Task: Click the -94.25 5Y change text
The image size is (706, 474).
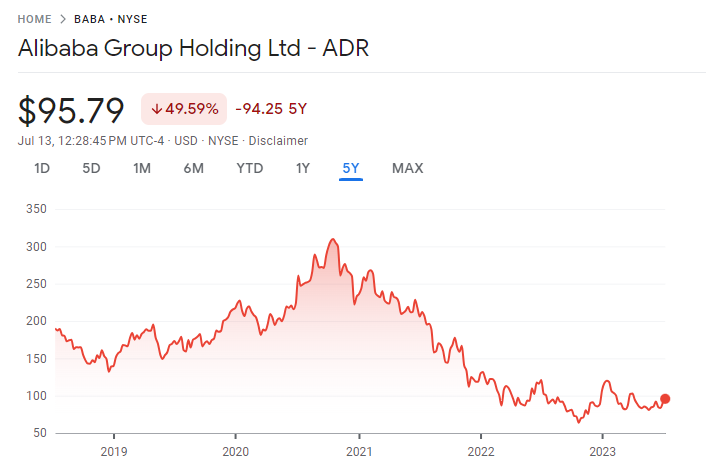Action: tap(271, 109)
